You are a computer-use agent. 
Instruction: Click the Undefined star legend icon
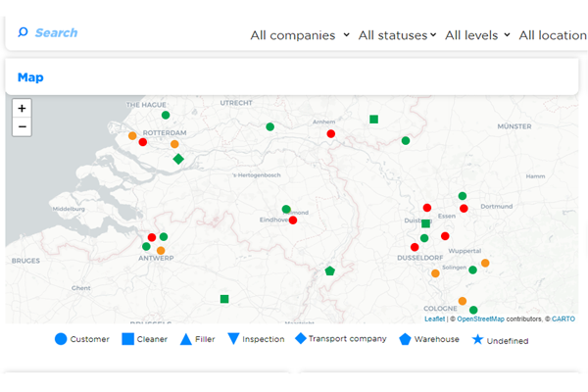pyautogui.click(x=477, y=340)
